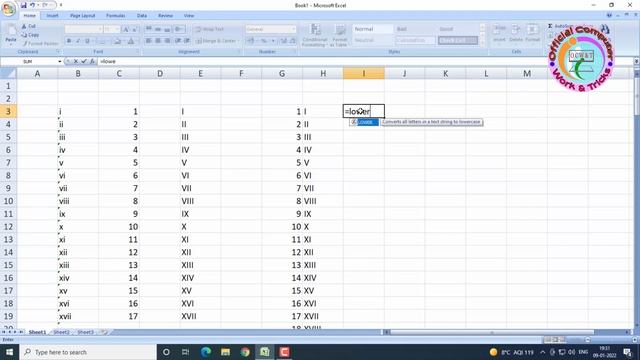Align text left

coord(149,41)
